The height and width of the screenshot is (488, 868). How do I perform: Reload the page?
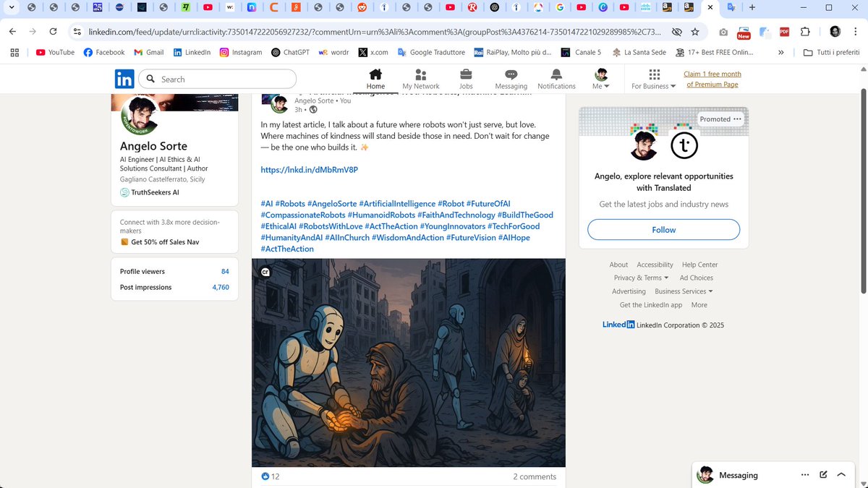53,32
